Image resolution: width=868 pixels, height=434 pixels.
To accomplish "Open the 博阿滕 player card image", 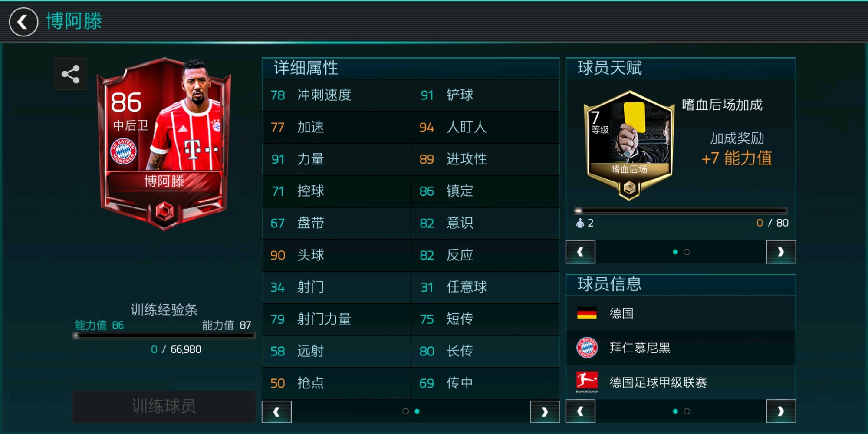I will point(164,143).
